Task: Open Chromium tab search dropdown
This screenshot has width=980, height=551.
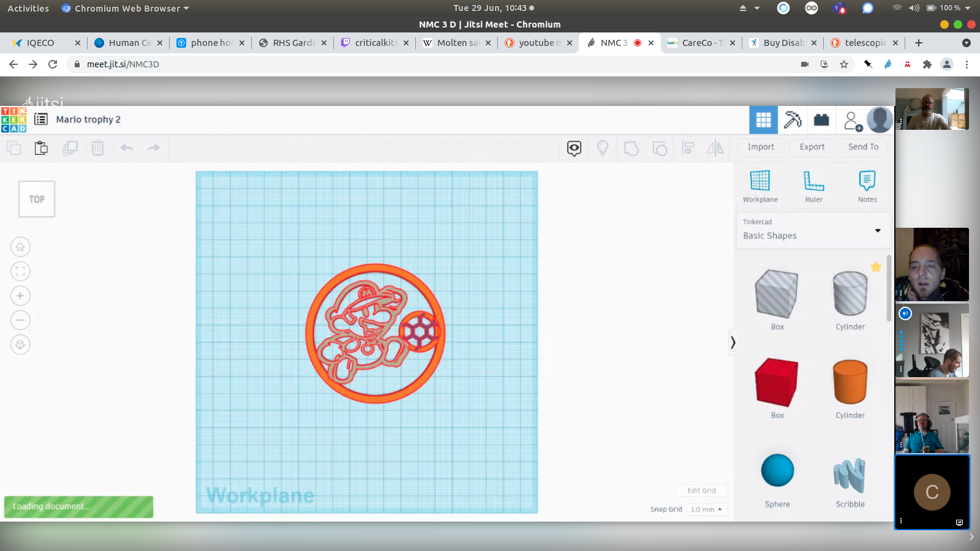Action: coord(967,43)
